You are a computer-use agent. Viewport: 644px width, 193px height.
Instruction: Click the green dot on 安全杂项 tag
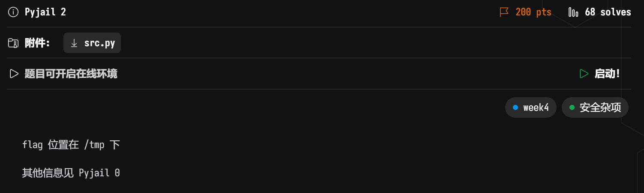[572, 107]
